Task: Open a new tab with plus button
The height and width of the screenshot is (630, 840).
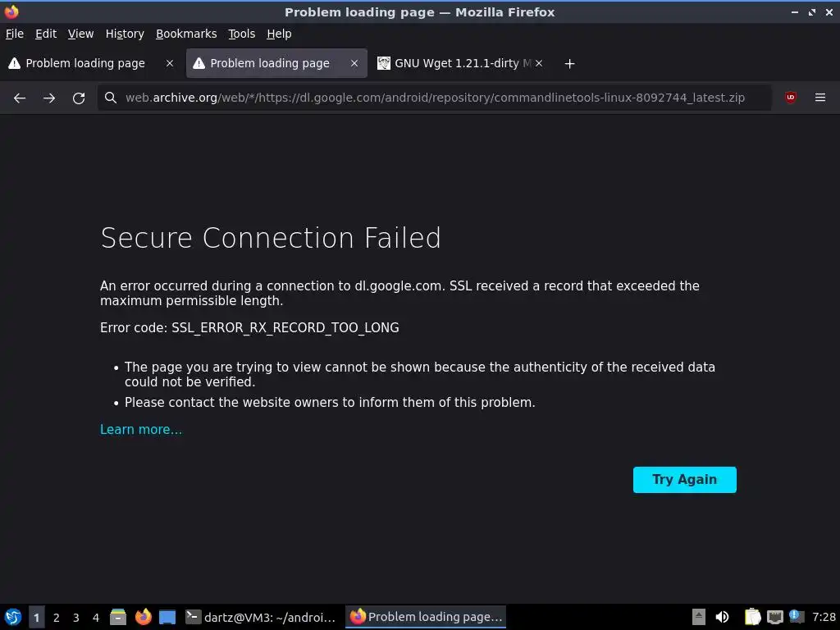Action: (569, 63)
